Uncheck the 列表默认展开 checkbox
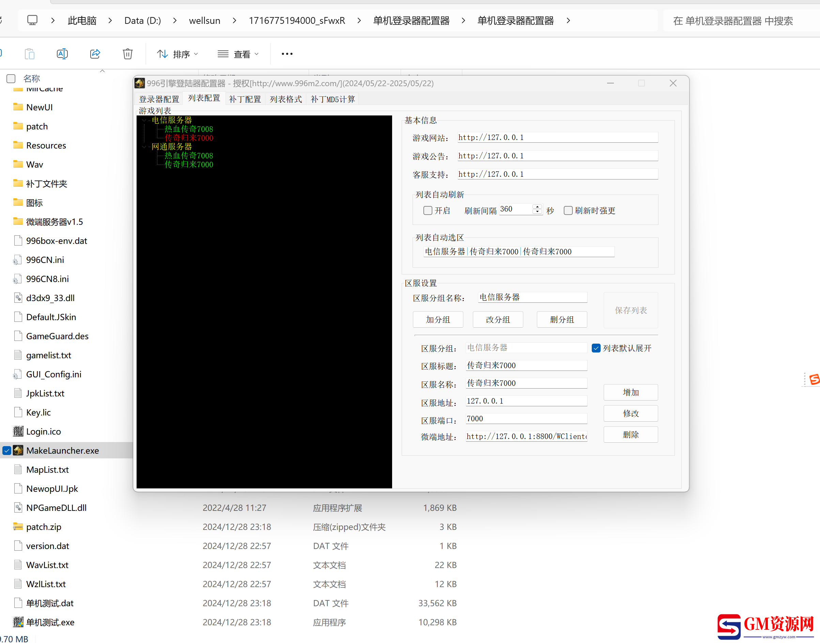820x644 pixels. click(596, 348)
